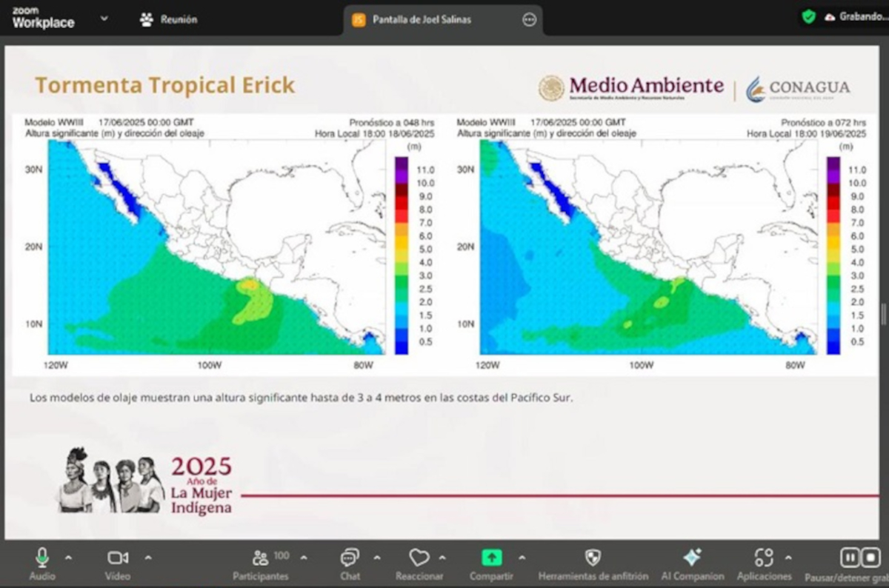This screenshot has width=889, height=588.
Task: Click the Tormenta Tropical Erick title
Action: [165, 85]
